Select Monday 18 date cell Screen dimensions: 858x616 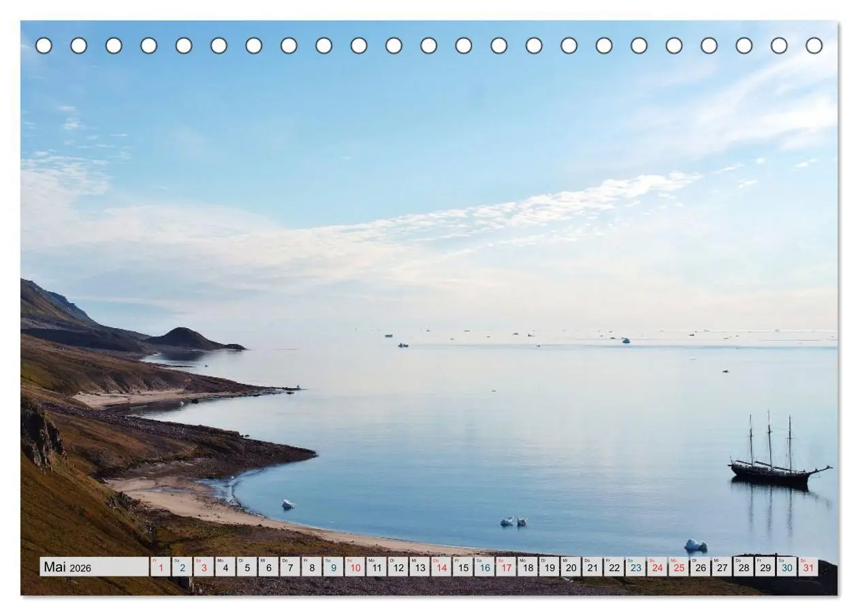[x=528, y=567]
